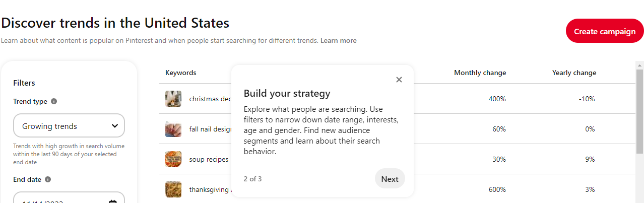Click Next in the strategy tooltip
Screen dimensions: 644x203
[x=390, y=179]
